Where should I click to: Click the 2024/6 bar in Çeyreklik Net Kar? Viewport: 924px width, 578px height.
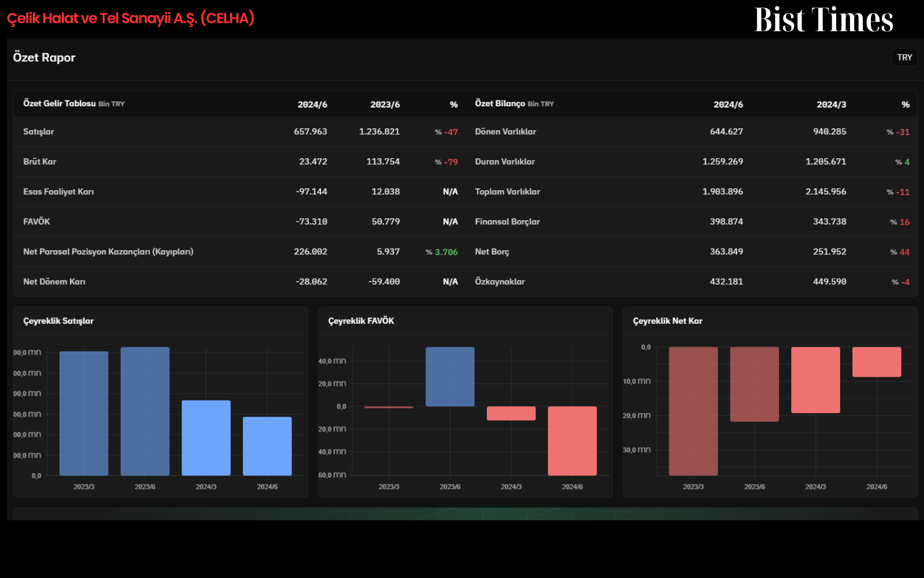click(x=877, y=362)
